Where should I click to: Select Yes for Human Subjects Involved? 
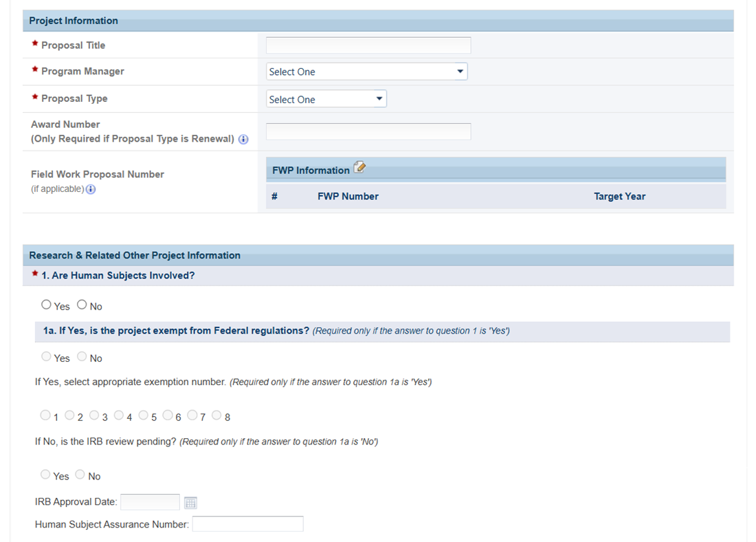[46, 305]
